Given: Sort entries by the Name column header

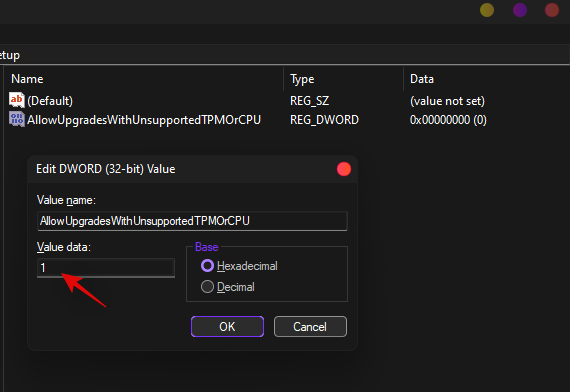Looking at the screenshot, I should pos(27,79).
